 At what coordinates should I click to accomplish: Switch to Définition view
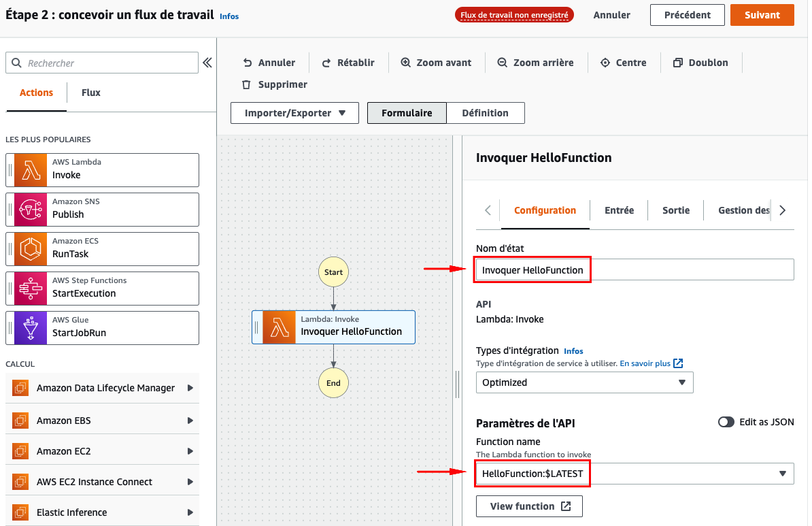pyautogui.click(x=486, y=113)
